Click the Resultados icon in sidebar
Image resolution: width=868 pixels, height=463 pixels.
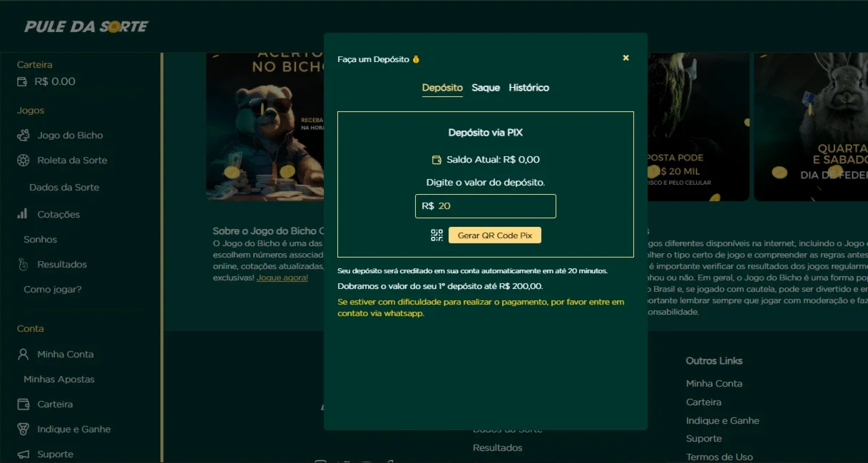point(23,264)
